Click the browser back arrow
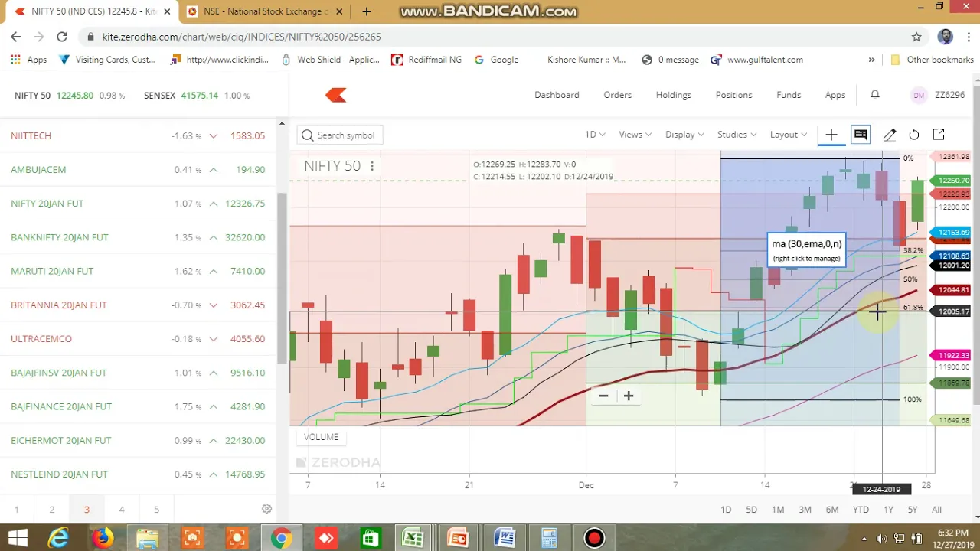 [x=16, y=37]
